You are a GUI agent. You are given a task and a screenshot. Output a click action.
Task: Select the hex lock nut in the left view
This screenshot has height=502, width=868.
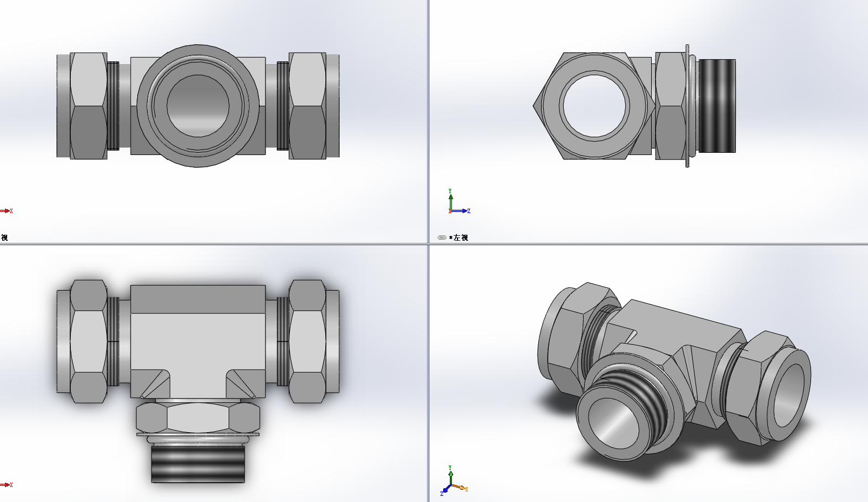point(671,106)
